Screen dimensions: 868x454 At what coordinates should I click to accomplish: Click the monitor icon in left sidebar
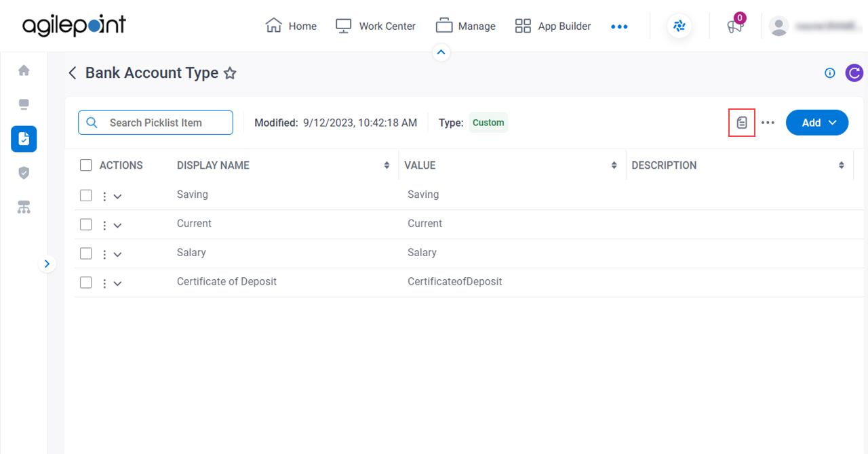click(x=24, y=104)
